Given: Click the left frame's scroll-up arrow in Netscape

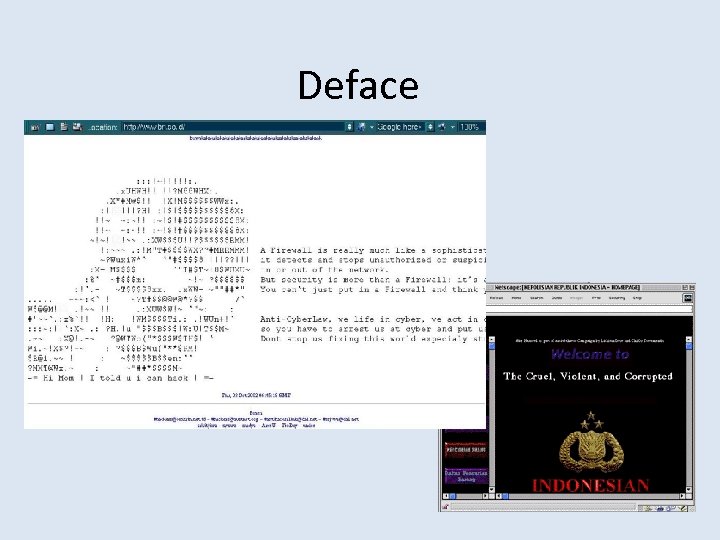Looking at the screenshot, I should point(492,339).
